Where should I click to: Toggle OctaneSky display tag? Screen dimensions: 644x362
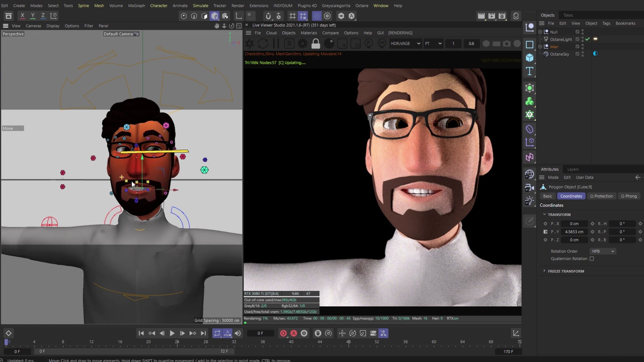point(595,54)
